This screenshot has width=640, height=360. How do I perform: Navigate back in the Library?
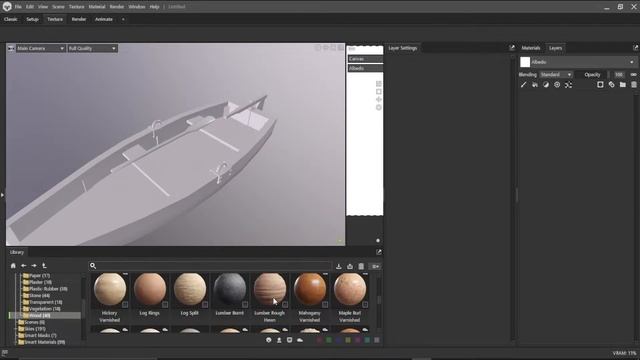(24, 266)
